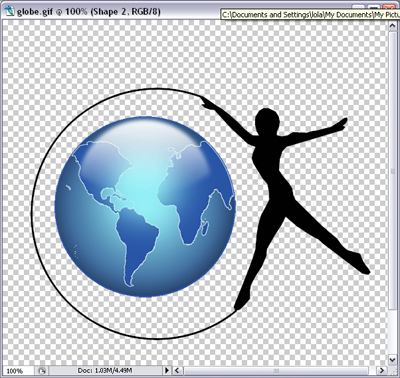The image size is (400, 378).
Task: Click the horizontal scrollbar left arrow
Action: coord(177,370)
